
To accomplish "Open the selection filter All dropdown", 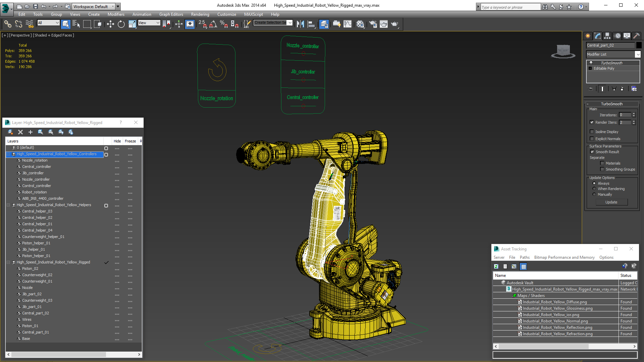I will pos(48,23).
